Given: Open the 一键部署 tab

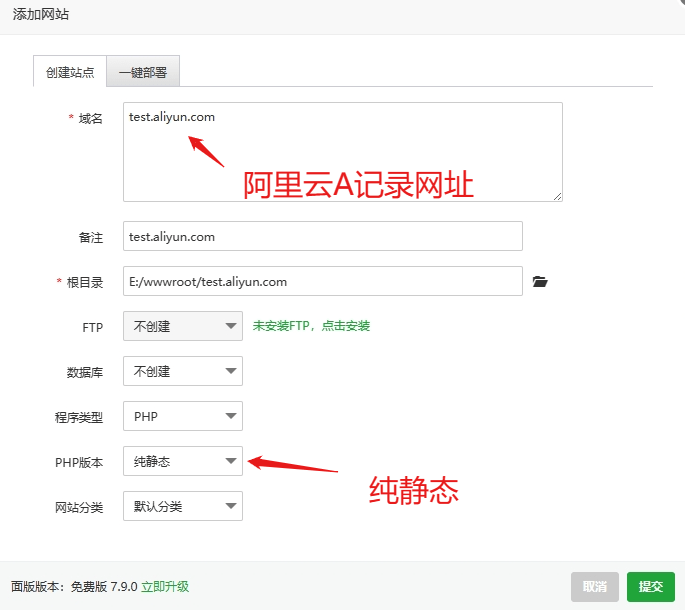Looking at the screenshot, I should (143, 72).
